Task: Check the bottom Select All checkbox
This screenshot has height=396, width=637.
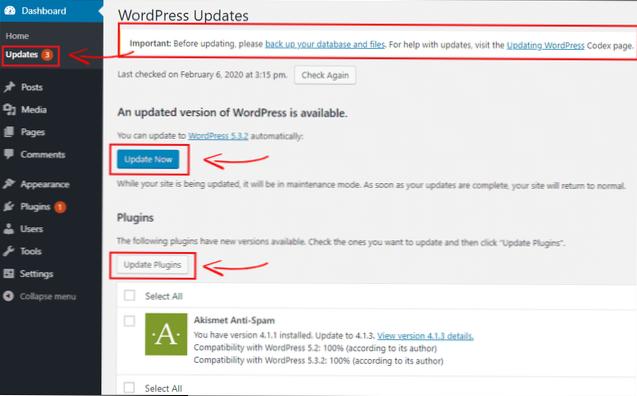Action: pyautogui.click(x=129, y=387)
